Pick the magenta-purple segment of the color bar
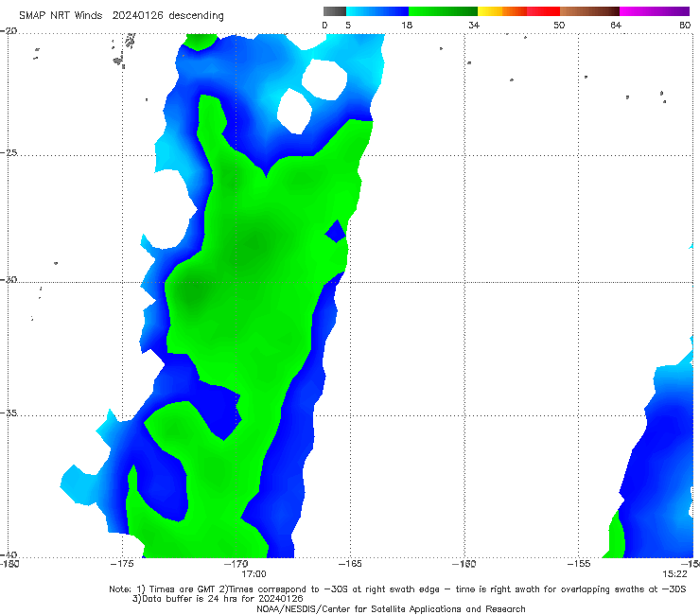700x615 pixels. tap(655, 11)
